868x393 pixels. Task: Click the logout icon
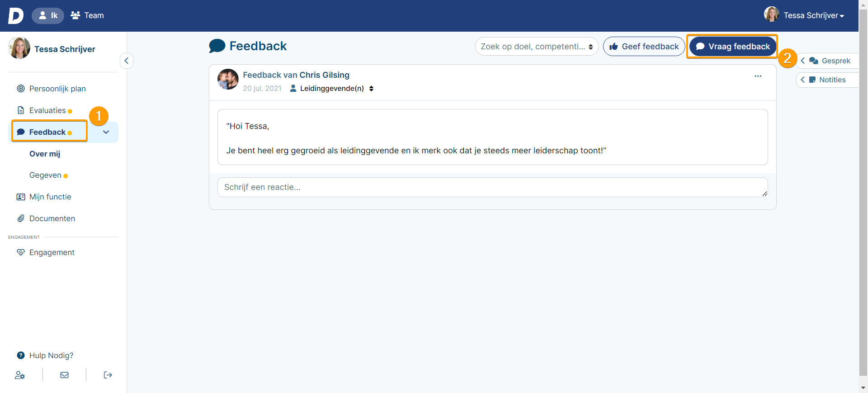click(x=108, y=375)
